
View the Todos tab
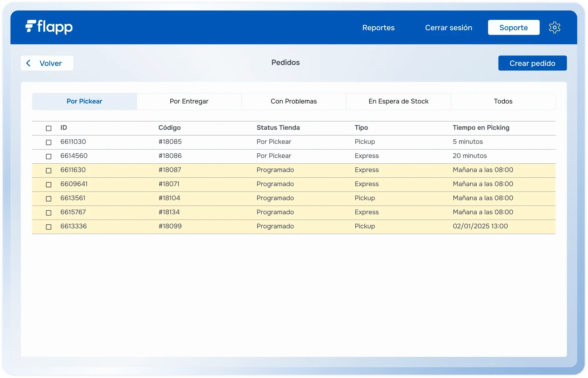[x=503, y=101]
